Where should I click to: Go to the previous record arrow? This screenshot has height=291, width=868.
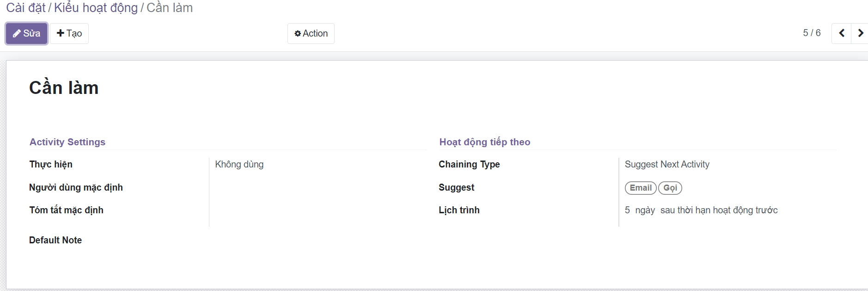coord(842,33)
